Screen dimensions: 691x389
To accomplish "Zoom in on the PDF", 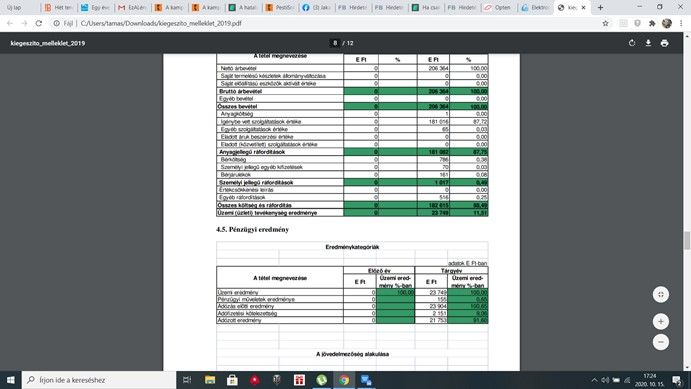I will (661, 322).
